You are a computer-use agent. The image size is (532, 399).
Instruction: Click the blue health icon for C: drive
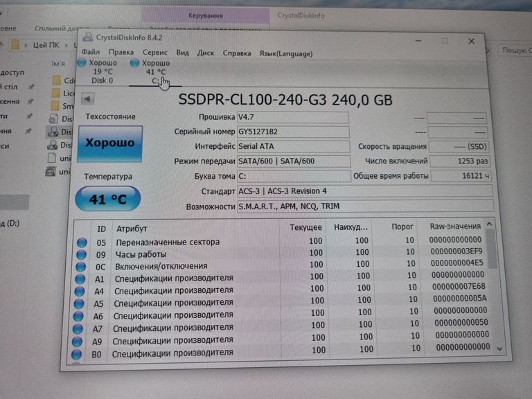(x=134, y=63)
